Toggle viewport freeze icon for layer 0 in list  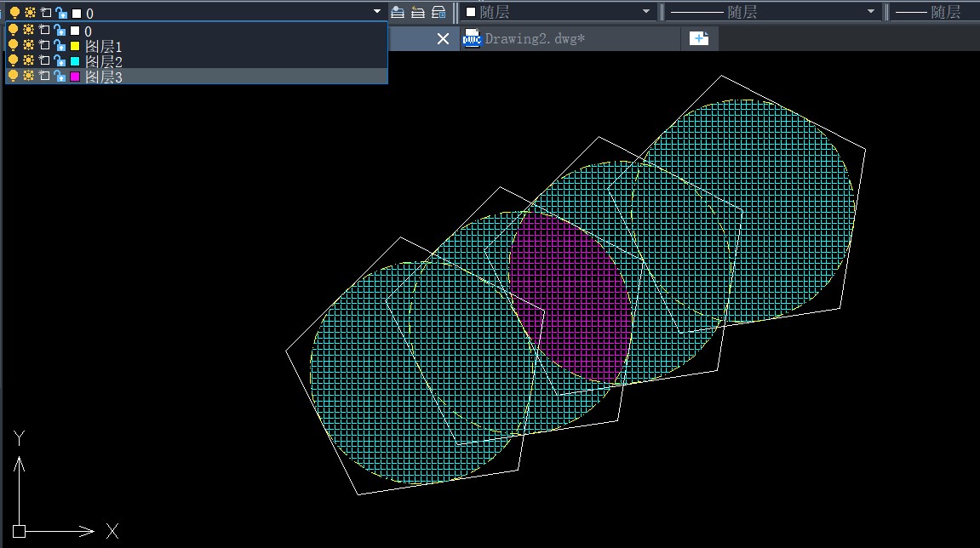[44, 30]
